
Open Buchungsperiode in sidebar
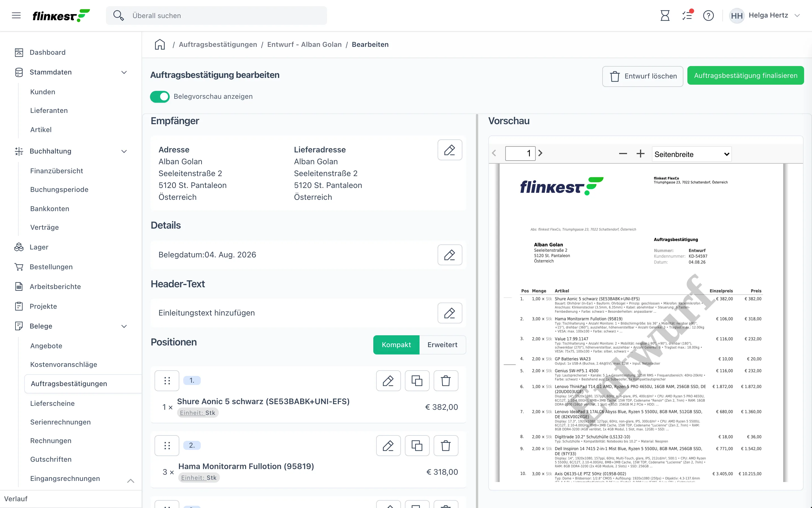point(59,189)
